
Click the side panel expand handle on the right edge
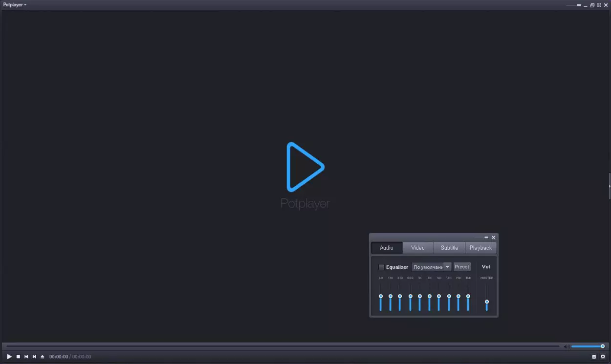[610, 186]
